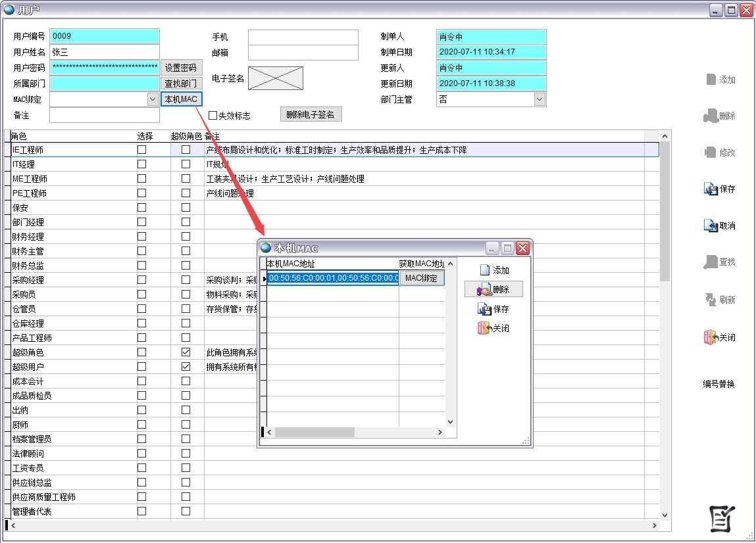Tick the 选择 checkbox for IT经理
This screenshot has height=543, width=756.
click(141, 164)
